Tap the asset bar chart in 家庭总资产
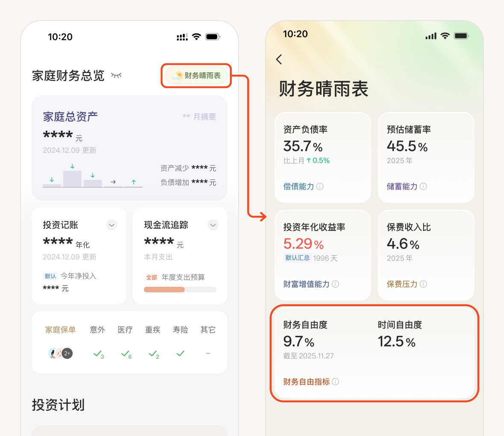 coord(92,176)
